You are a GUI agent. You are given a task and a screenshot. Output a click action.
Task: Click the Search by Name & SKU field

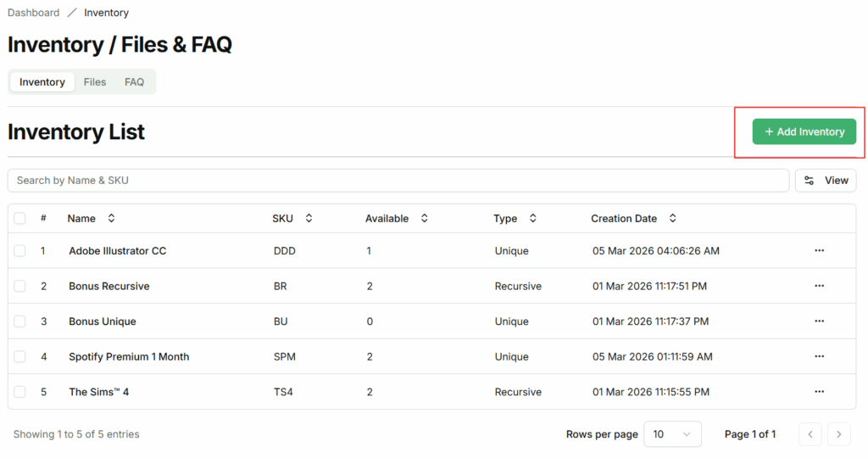[398, 181]
